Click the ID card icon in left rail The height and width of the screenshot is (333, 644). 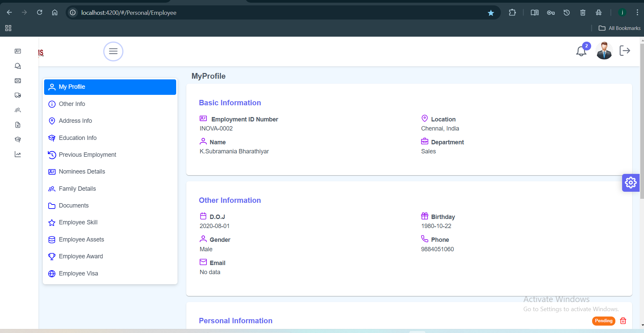[x=18, y=51]
